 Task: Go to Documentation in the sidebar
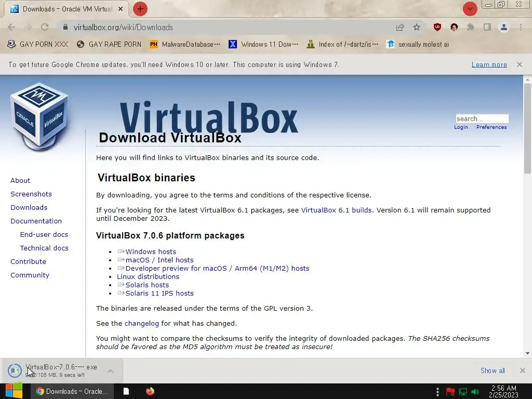(36, 221)
